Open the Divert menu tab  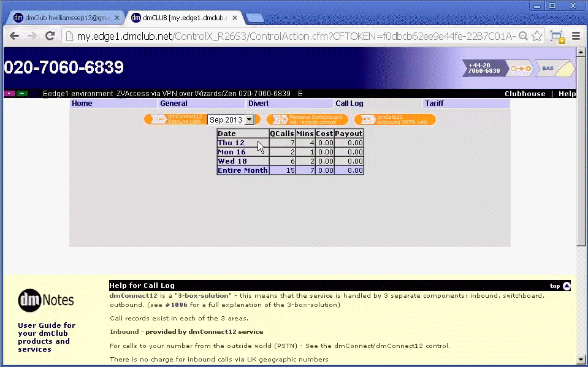click(290, 104)
